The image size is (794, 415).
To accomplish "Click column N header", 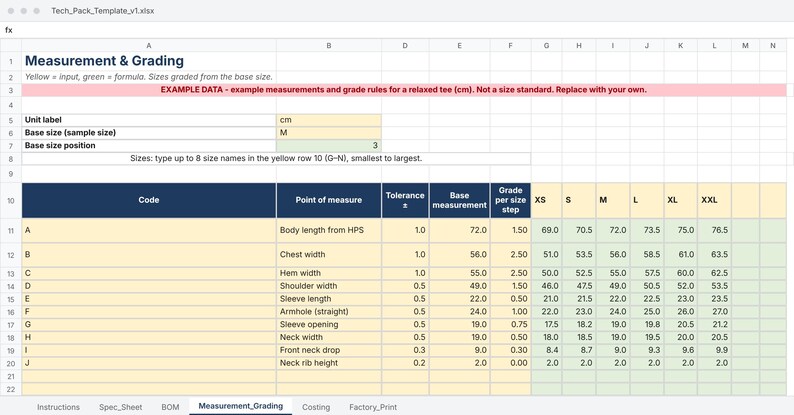I will point(773,46).
